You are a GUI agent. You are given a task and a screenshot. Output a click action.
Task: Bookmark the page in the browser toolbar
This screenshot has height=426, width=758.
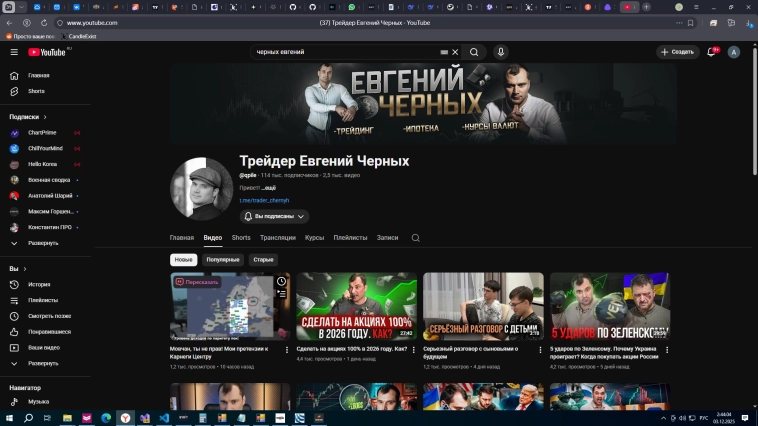pos(690,23)
